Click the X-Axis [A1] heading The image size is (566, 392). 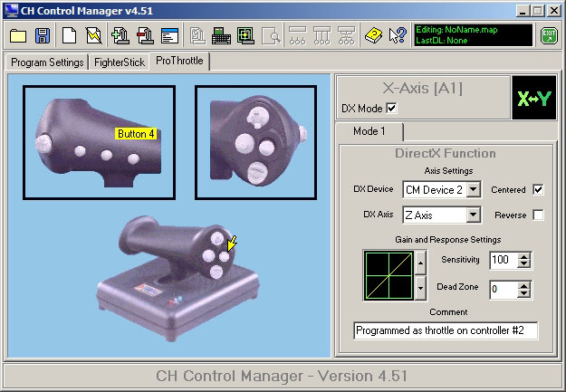point(422,88)
